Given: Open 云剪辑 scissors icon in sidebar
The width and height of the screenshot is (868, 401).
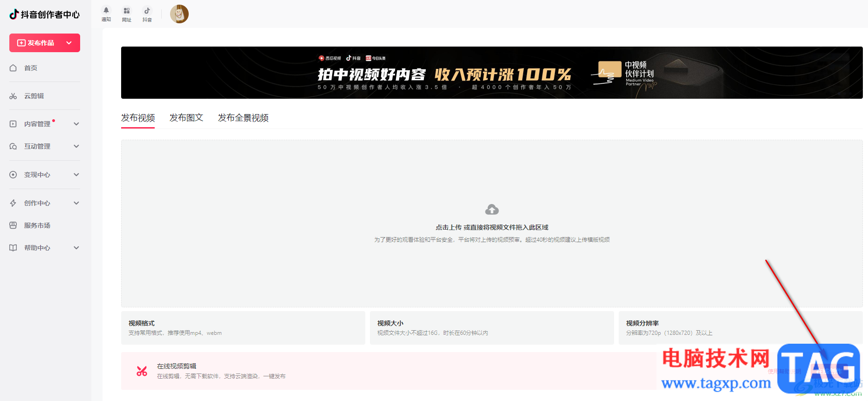Looking at the screenshot, I should [x=13, y=96].
